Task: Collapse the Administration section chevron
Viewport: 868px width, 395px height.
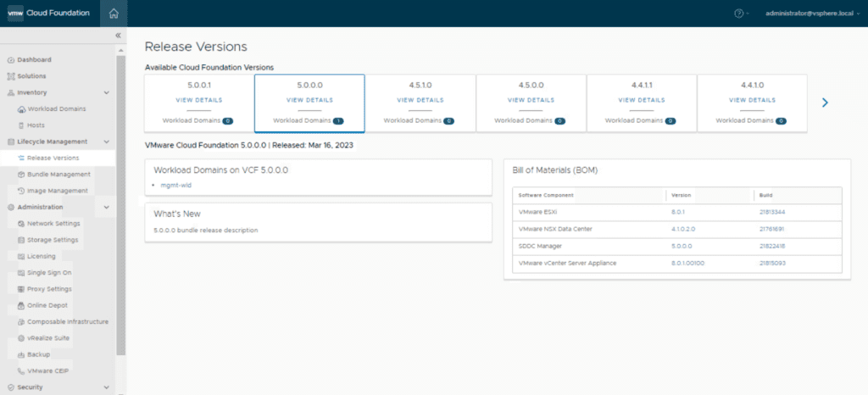Action: (107, 208)
